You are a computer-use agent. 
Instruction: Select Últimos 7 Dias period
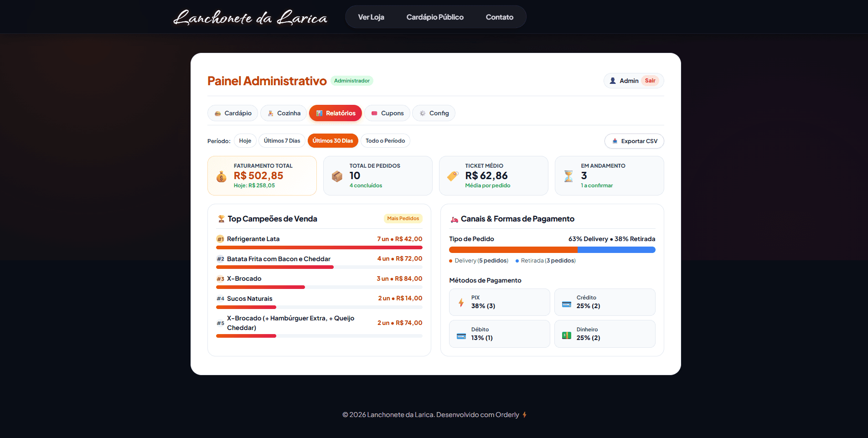tap(282, 141)
